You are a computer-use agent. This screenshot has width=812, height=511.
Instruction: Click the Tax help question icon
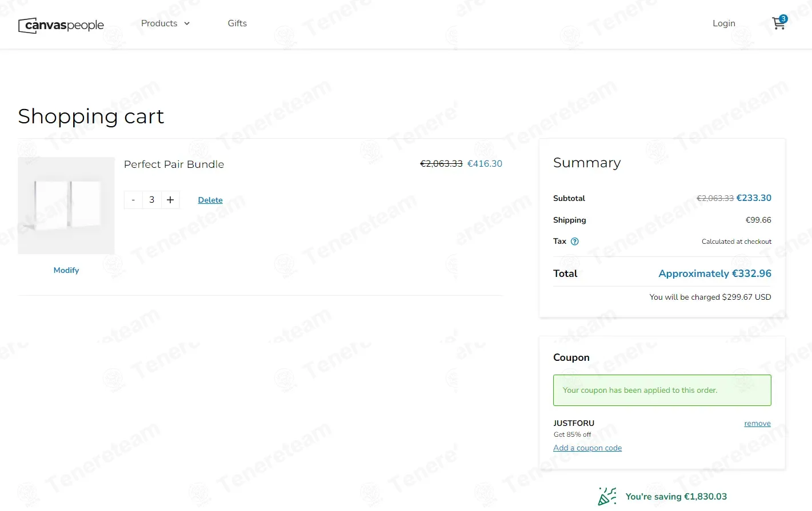575,242
